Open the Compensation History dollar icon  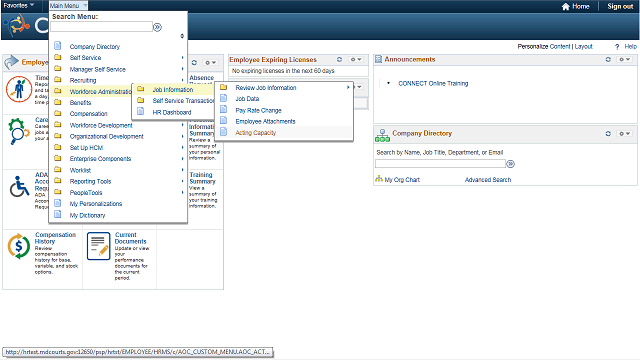[19, 246]
